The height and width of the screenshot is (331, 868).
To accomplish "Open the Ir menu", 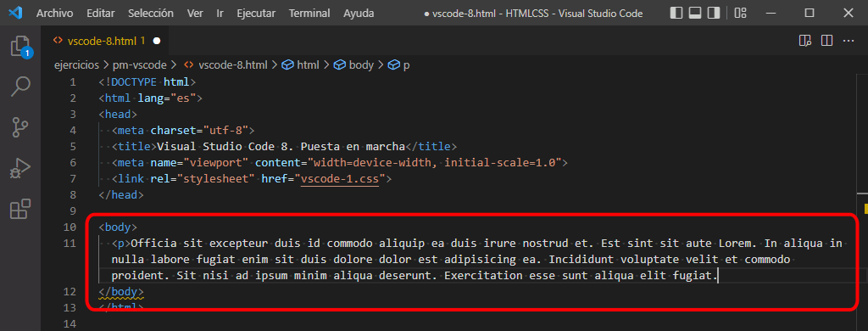I will pos(220,13).
